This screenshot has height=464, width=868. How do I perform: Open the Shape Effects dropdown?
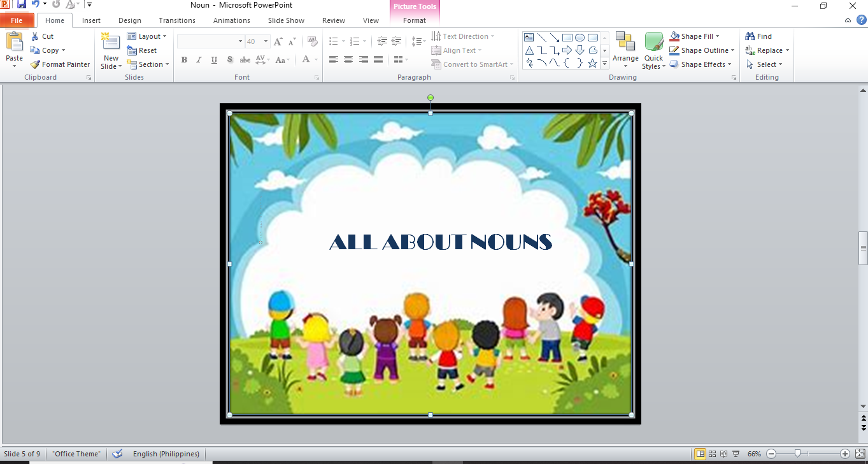pyautogui.click(x=701, y=64)
